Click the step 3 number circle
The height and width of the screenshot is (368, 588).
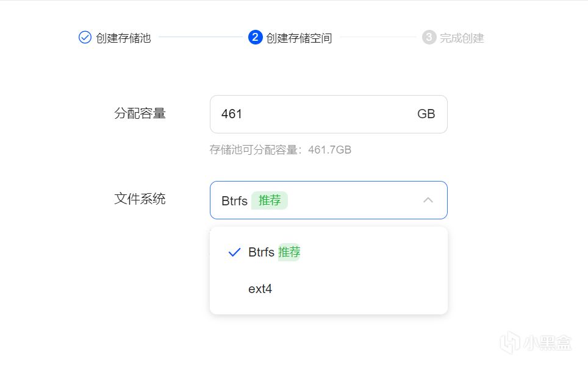(429, 38)
